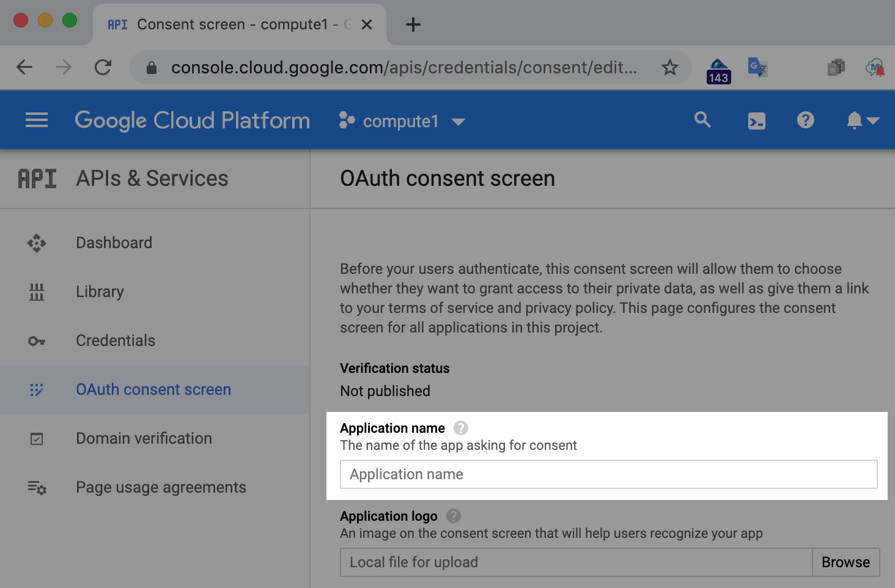Go to Library in the sidebar
The image size is (895, 588).
100,292
